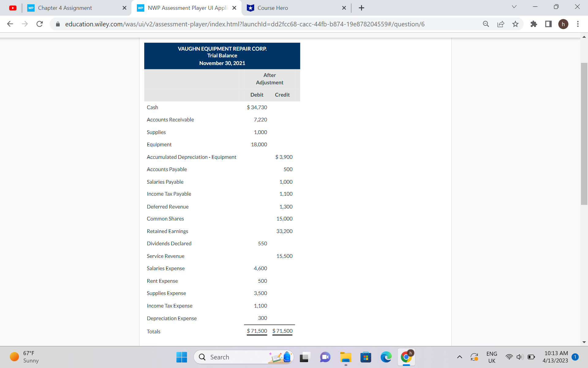
Task: Open Chrome's three-dot settings menu
Action: (x=578, y=24)
